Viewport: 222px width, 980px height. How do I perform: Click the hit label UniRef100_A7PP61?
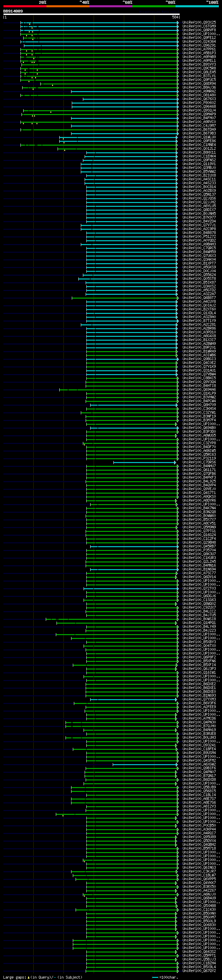pos(199,49)
